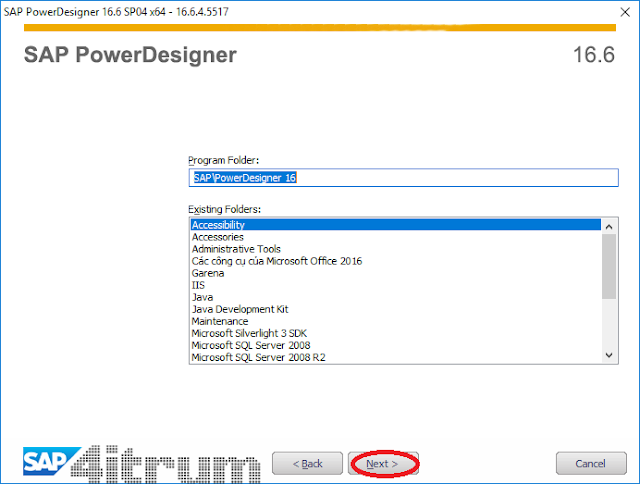Image resolution: width=640 pixels, height=484 pixels.
Task: Click the folder list scroll down arrow
Action: [x=609, y=355]
